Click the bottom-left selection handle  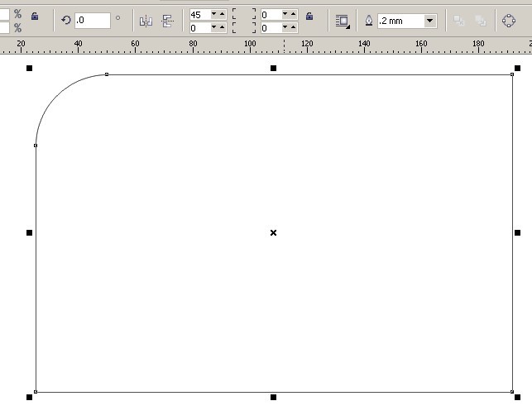(29, 398)
